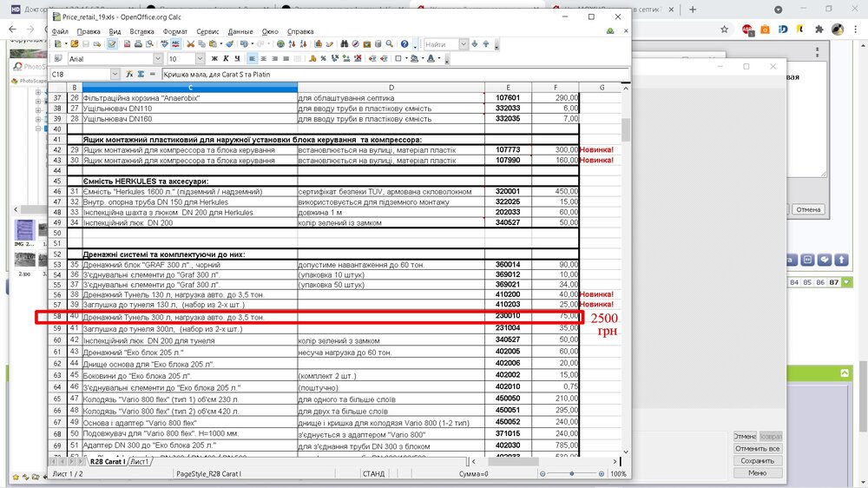Screen dimensions: 868x488
Task: Open the Arial font name dropdown
Action: pyautogui.click(x=158, y=59)
